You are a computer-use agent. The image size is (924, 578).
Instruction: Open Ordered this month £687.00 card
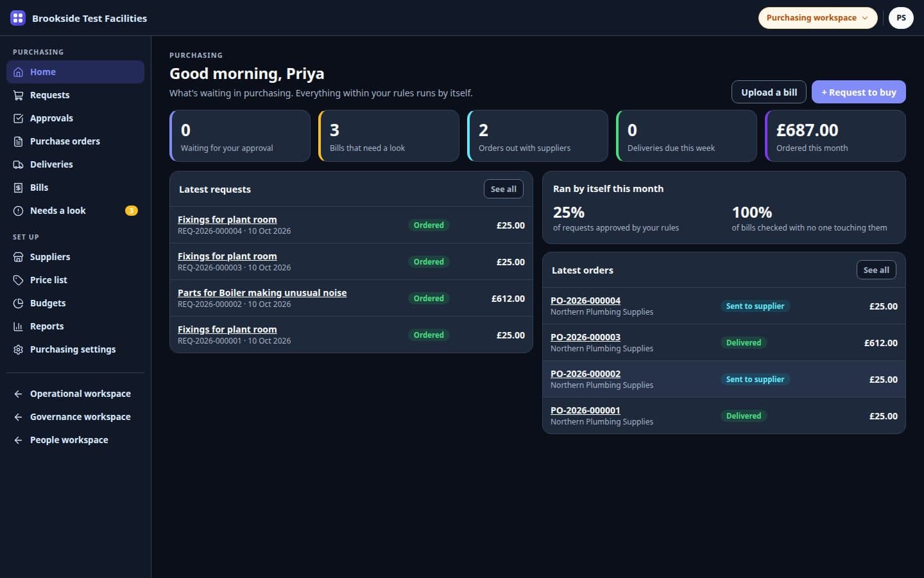click(x=835, y=136)
